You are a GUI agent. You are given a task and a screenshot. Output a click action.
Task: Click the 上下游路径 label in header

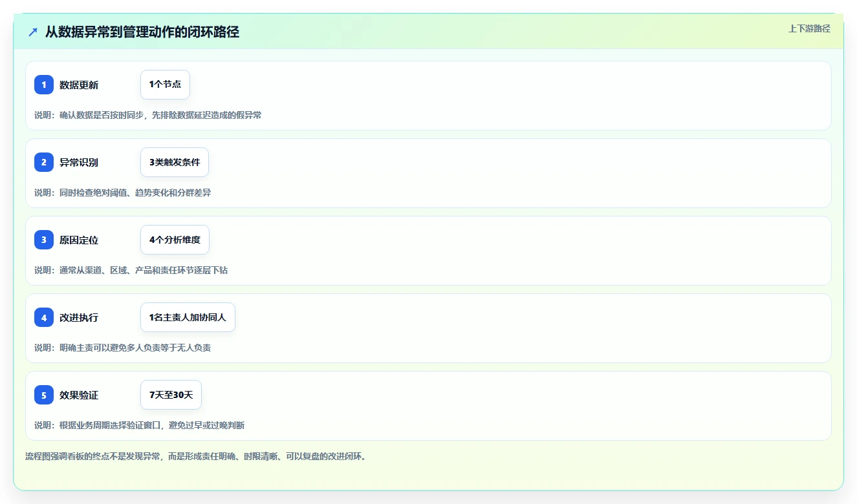[809, 28]
